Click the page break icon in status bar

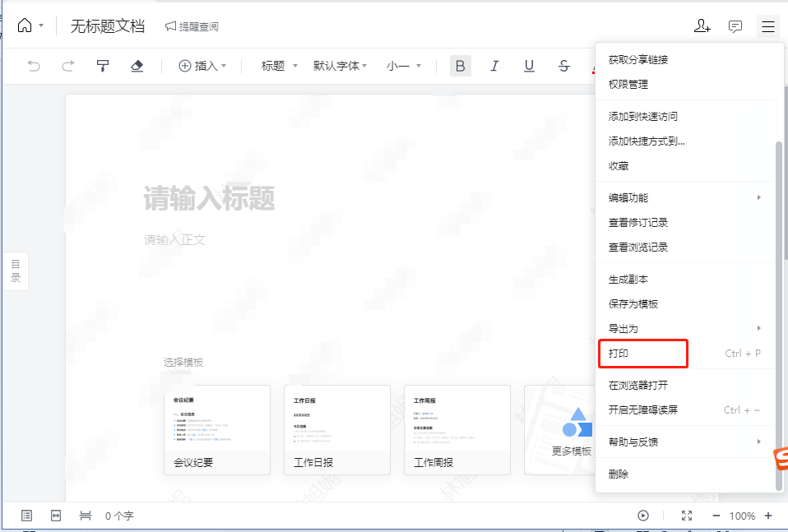(86, 516)
